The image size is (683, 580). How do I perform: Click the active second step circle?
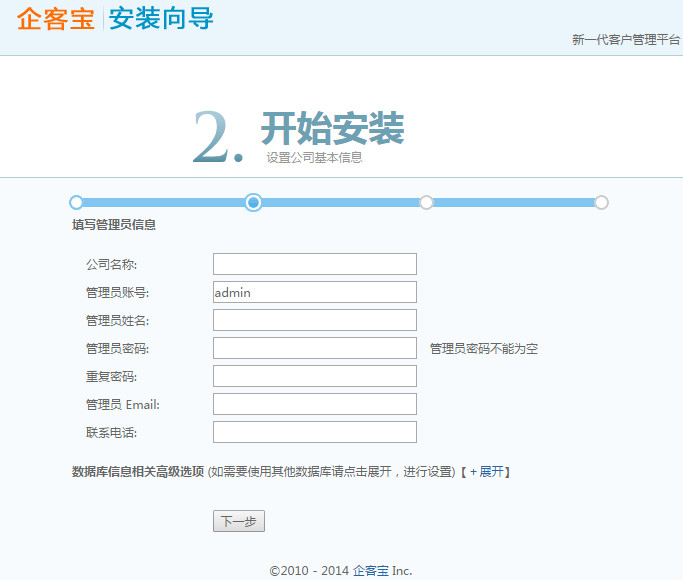point(254,202)
